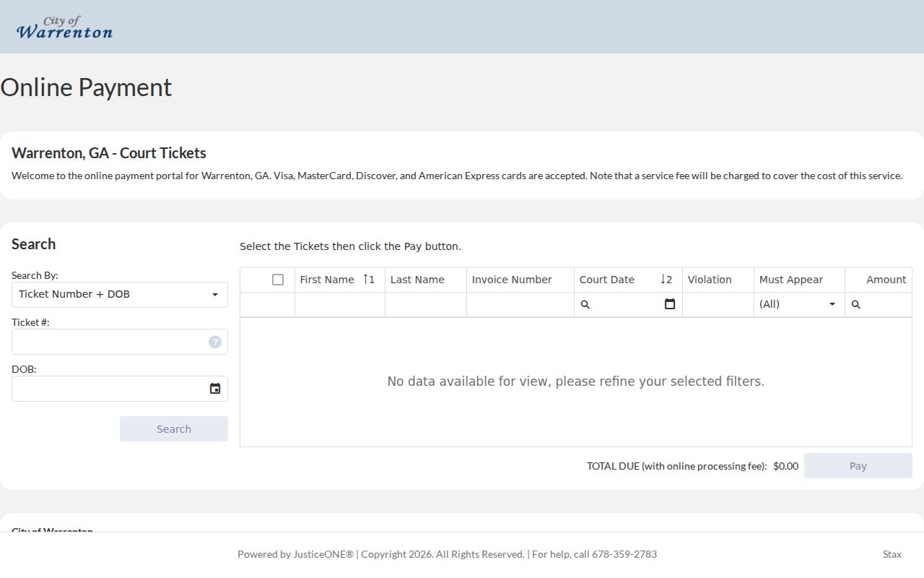Sort by Last Name column header
Viewport: 924px width, 578px height.
coord(426,280)
